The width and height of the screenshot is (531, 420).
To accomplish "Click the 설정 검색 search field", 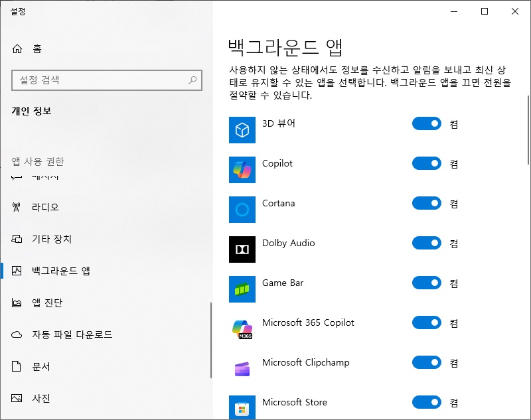I will point(107,80).
